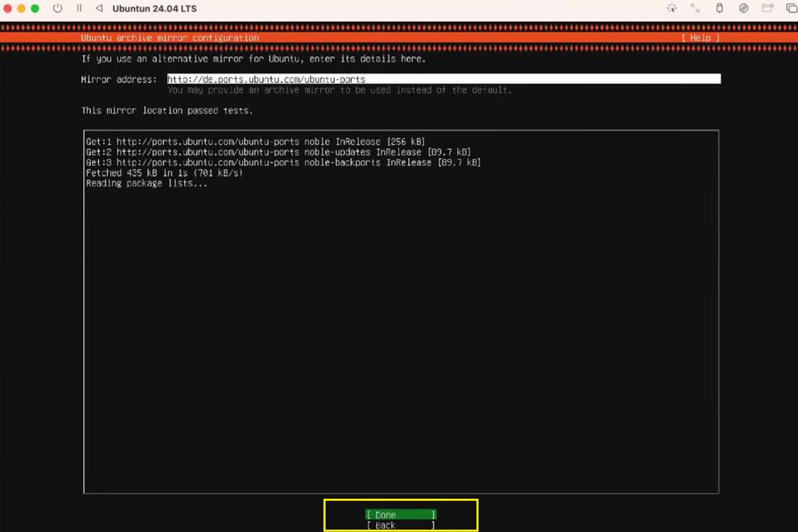Open the Help menu in installer
Image resolution: width=798 pixels, height=532 pixels.
[700, 38]
